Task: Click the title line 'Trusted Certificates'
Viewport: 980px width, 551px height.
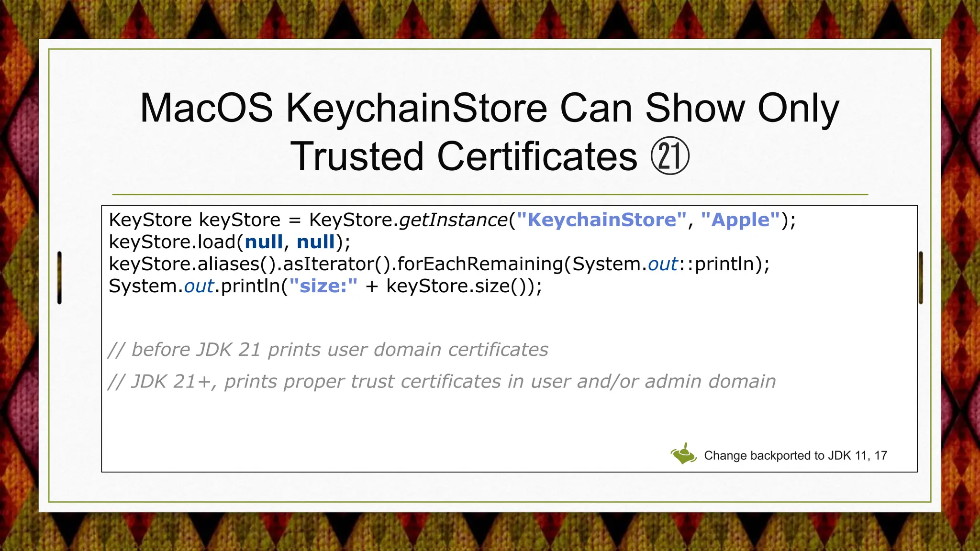Action: (464, 156)
